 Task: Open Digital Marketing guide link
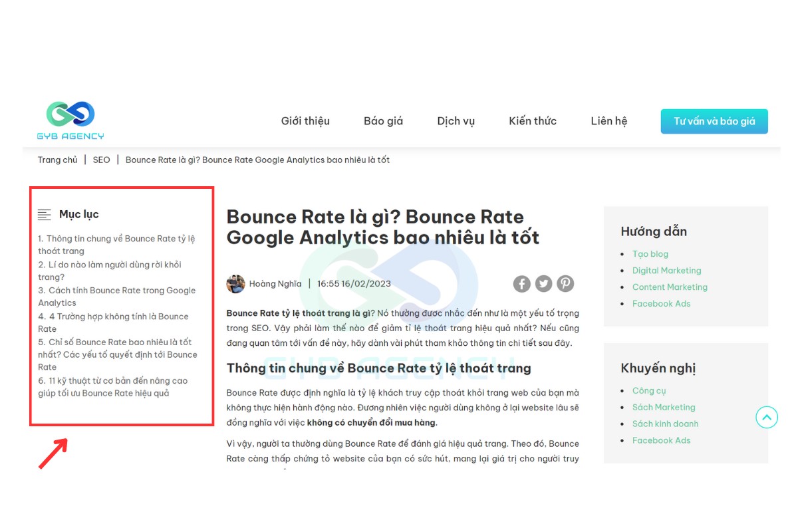(x=667, y=271)
